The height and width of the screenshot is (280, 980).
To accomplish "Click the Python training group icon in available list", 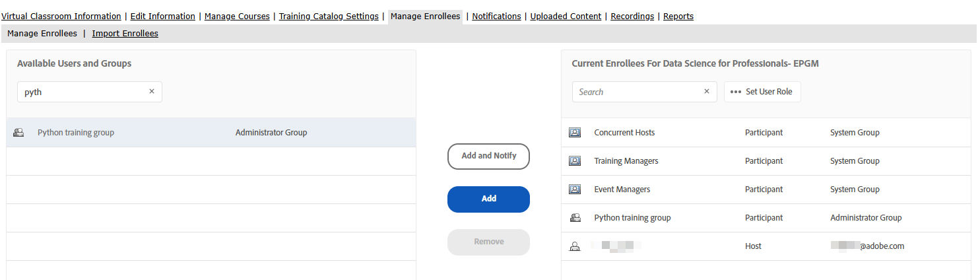I will (x=18, y=133).
